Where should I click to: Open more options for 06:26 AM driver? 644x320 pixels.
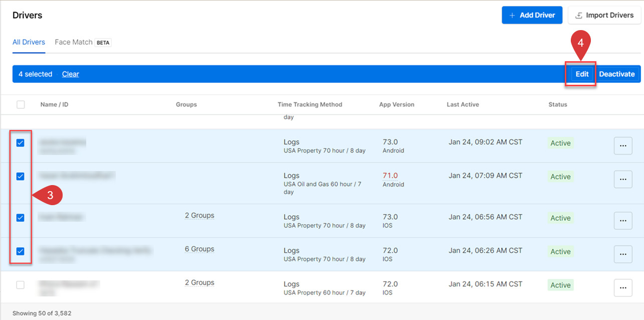point(623,254)
